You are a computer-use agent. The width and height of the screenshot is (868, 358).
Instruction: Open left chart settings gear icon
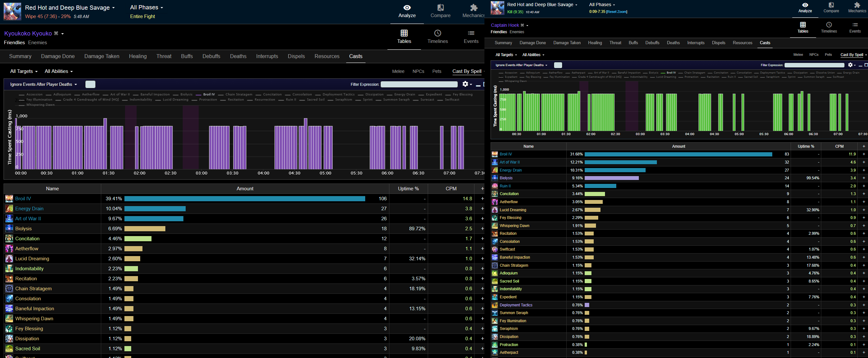coord(465,84)
